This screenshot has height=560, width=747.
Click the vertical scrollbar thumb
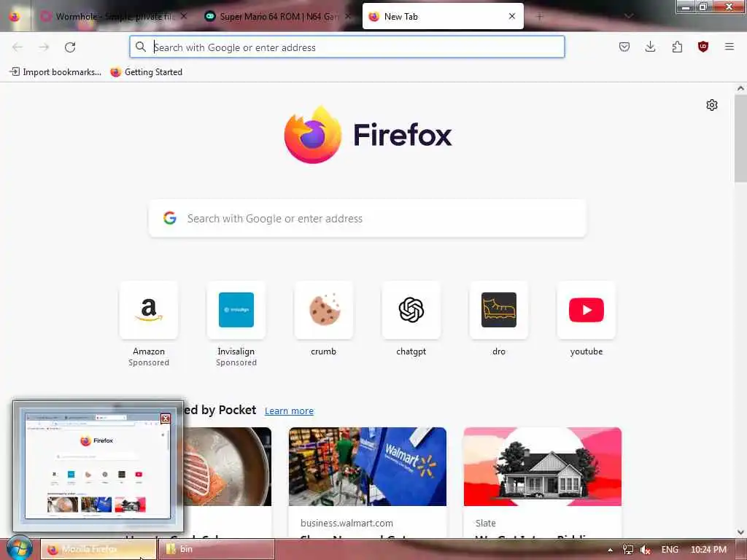click(x=740, y=138)
